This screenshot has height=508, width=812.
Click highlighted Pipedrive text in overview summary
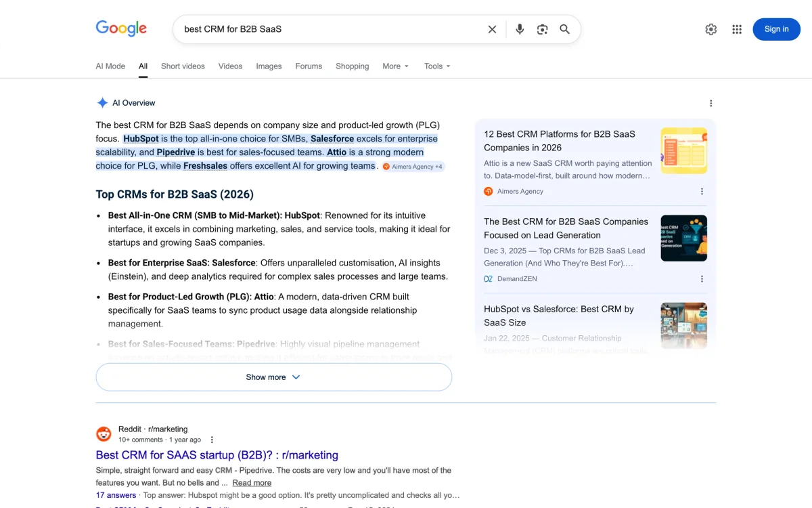click(x=176, y=152)
